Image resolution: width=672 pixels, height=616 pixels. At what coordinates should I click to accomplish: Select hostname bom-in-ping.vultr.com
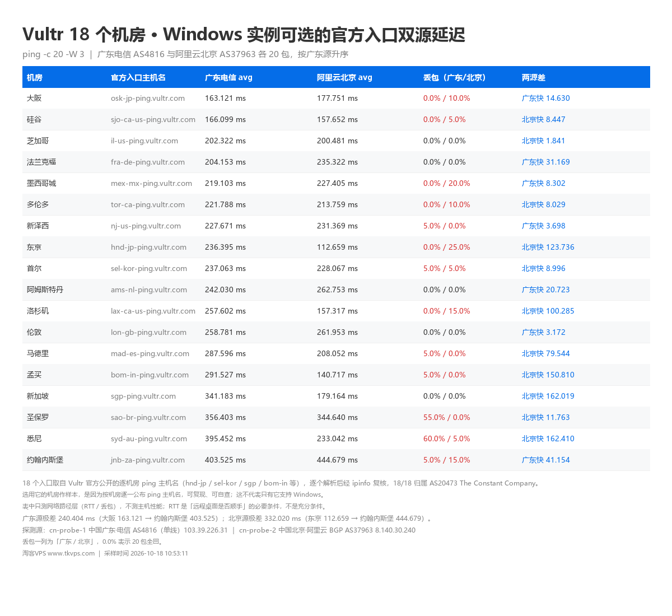click(x=150, y=375)
